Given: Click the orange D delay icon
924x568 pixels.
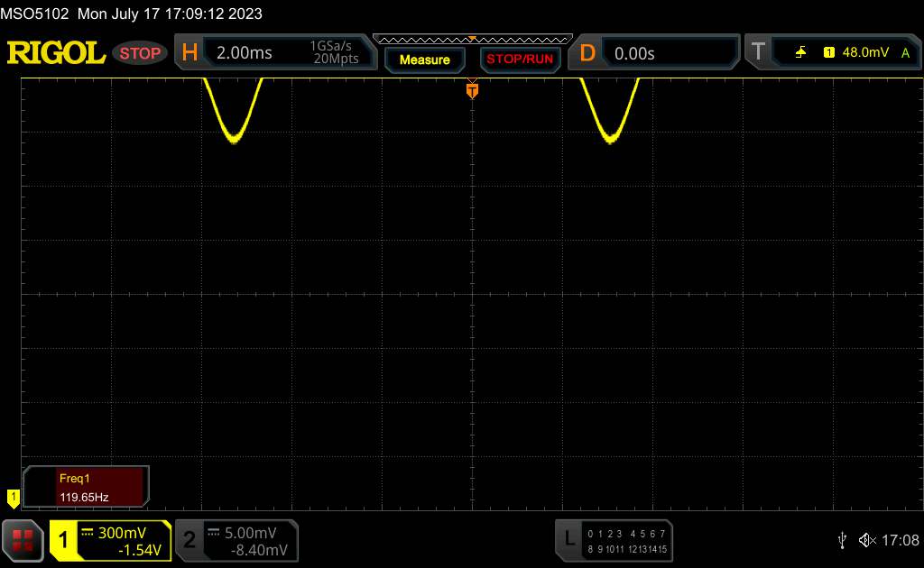Looking at the screenshot, I should pyautogui.click(x=587, y=53).
